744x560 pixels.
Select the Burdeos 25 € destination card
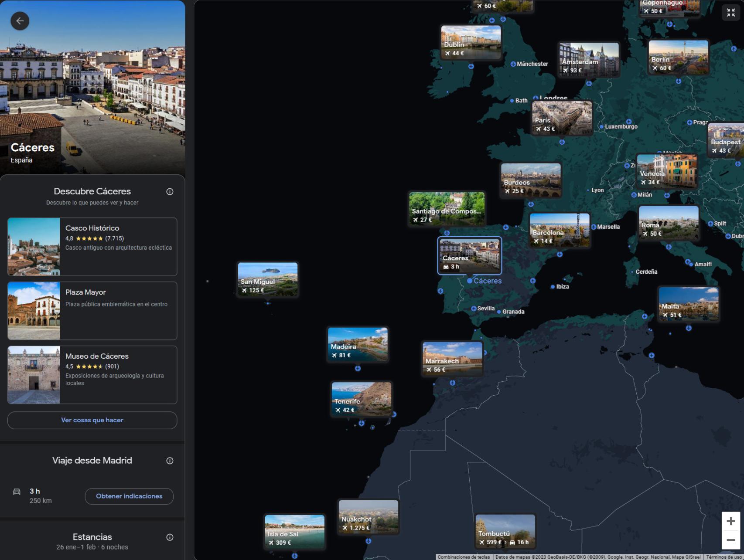click(x=531, y=180)
